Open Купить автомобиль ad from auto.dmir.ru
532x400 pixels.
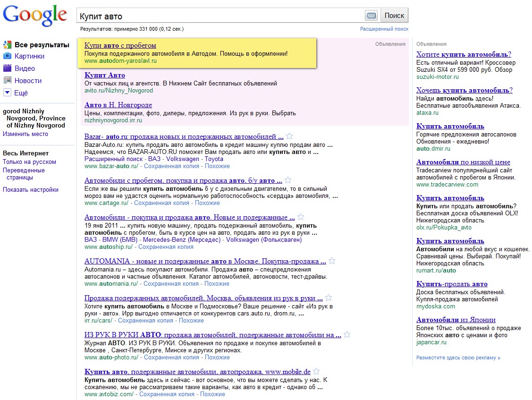point(450,126)
